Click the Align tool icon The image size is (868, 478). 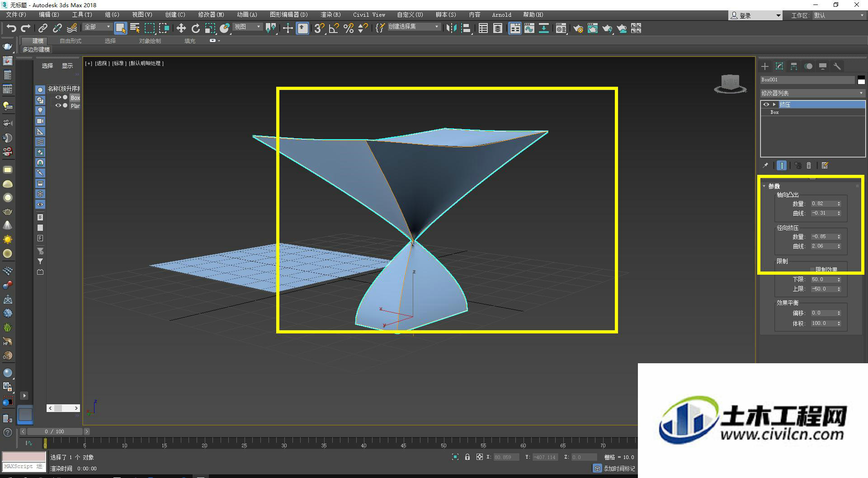click(466, 28)
